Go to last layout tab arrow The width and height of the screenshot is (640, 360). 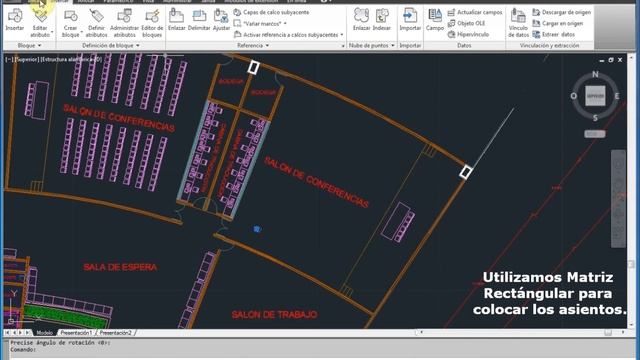pos(28,333)
